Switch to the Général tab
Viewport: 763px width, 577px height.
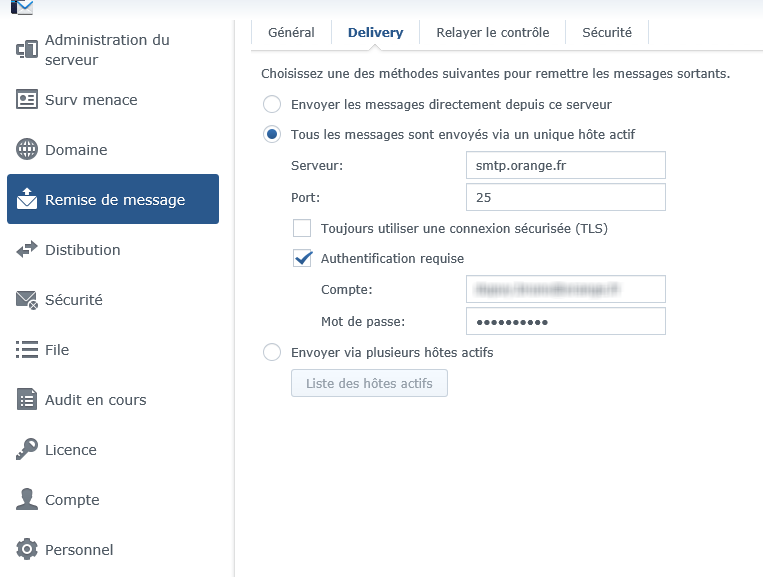pos(291,33)
